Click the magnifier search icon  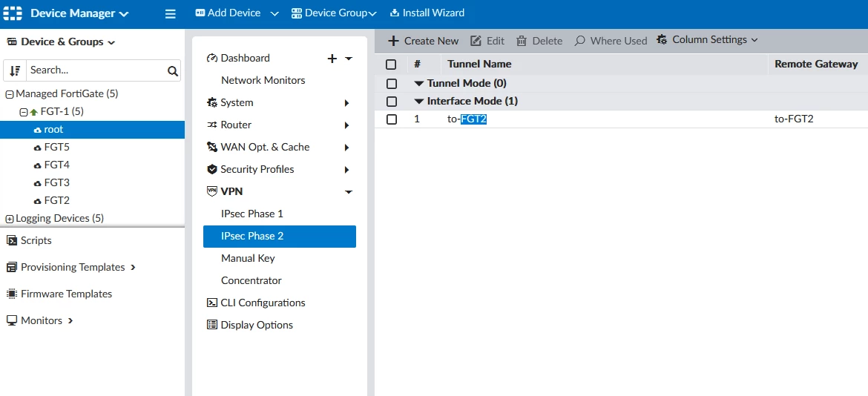point(173,70)
